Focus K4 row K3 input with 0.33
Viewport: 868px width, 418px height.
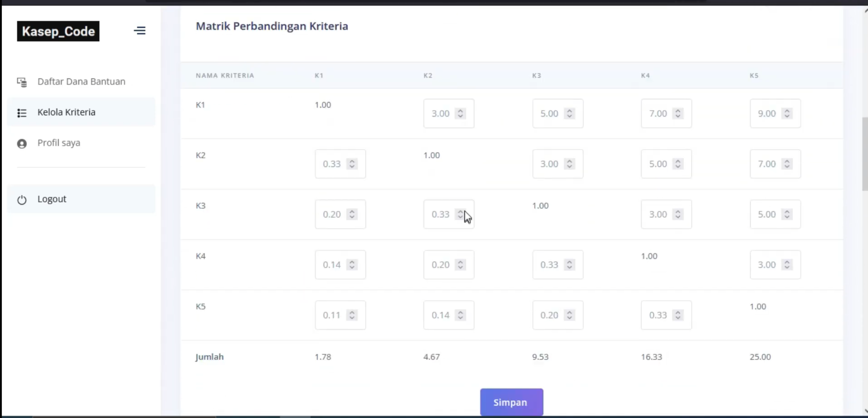pyautogui.click(x=558, y=264)
